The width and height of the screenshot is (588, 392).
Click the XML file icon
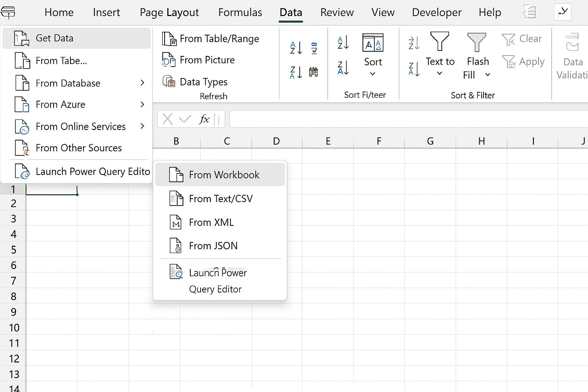tap(176, 222)
